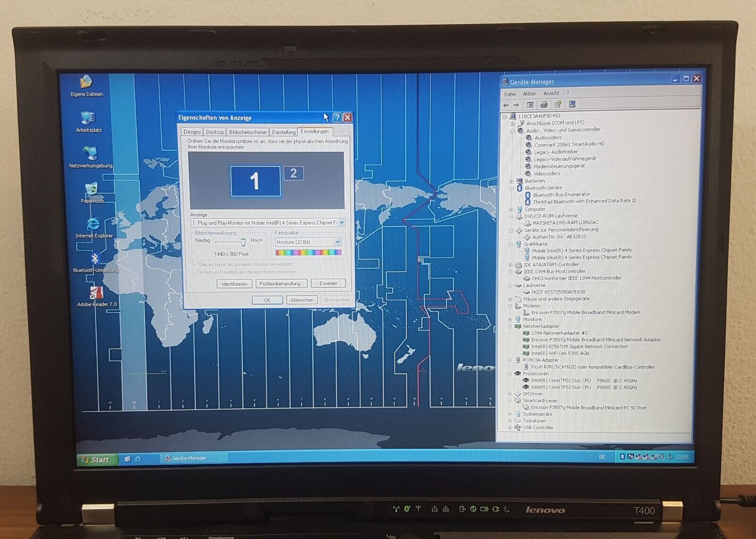Expand the Computer node

[511, 210]
